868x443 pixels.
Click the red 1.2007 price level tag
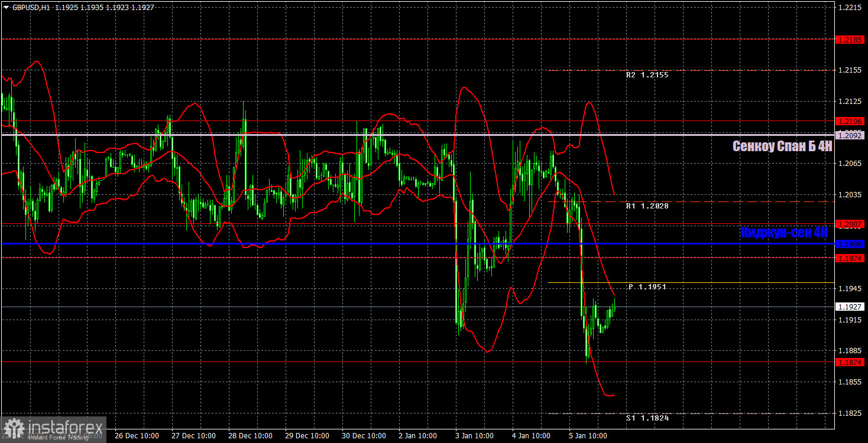851,224
